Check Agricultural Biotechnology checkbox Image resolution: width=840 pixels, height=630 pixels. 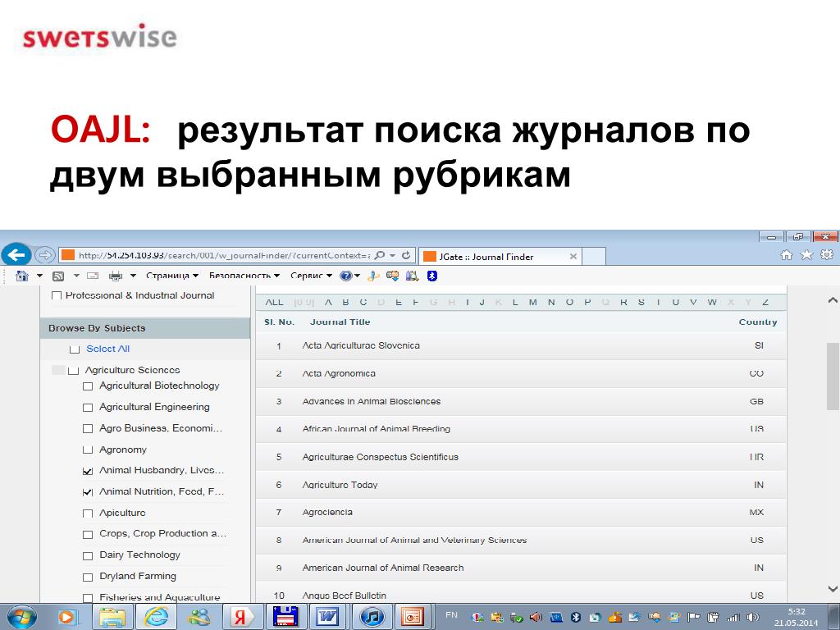pos(88,386)
